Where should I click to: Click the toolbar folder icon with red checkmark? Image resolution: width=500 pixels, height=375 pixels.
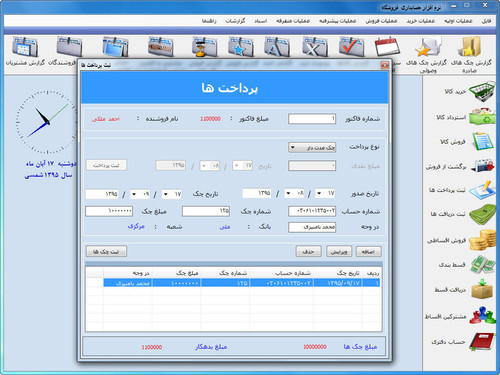(351, 47)
